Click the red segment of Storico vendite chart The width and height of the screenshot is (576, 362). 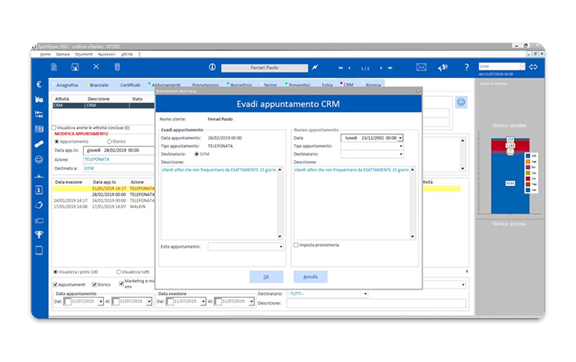510,146
